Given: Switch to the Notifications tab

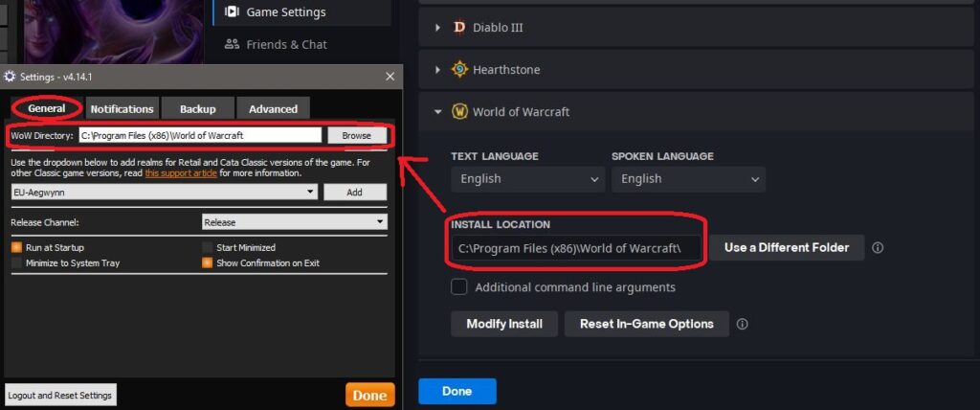Looking at the screenshot, I should 122,108.
